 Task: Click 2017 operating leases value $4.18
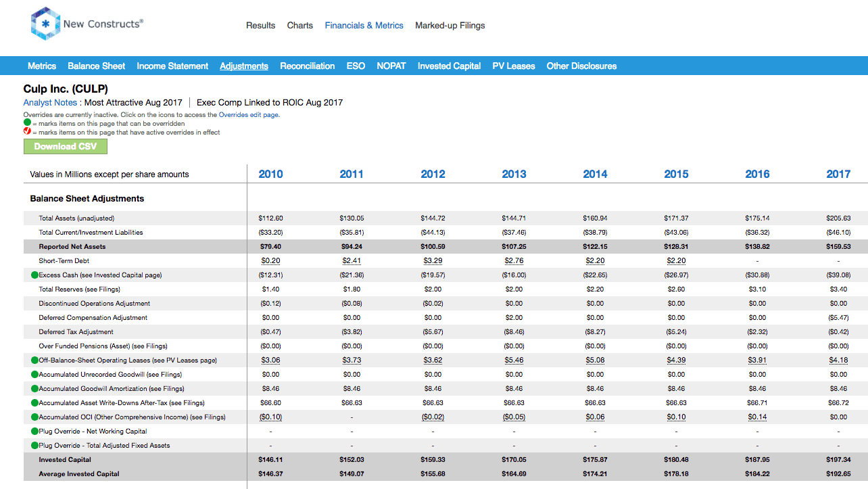click(x=838, y=360)
